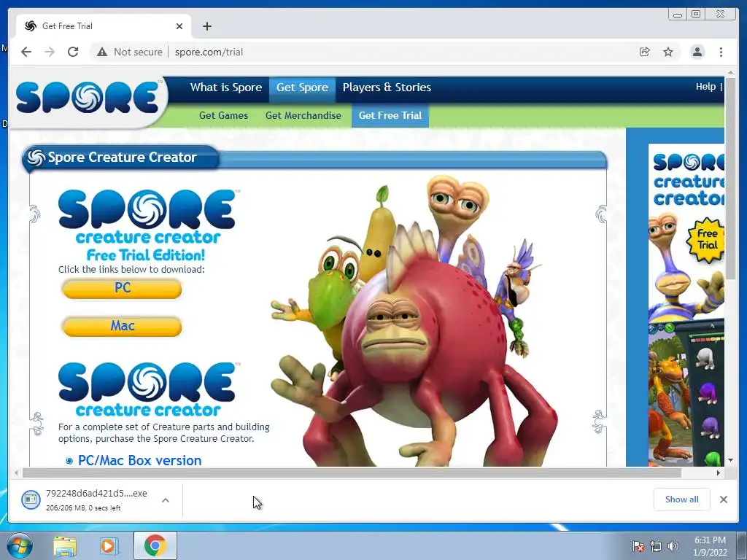Click the address bar URL spore.com/trial
The width and height of the screenshot is (747, 560).
[209, 52]
